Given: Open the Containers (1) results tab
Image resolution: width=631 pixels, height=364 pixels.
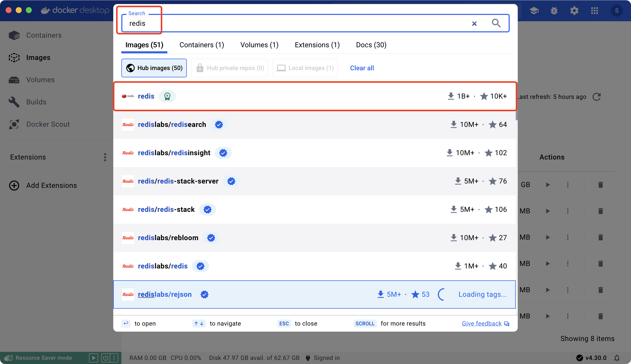Looking at the screenshot, I should tap(202, 45).
